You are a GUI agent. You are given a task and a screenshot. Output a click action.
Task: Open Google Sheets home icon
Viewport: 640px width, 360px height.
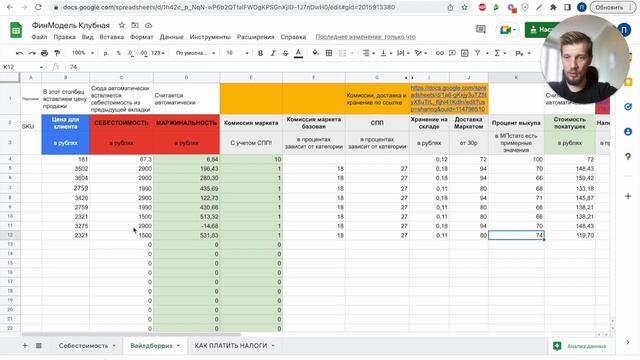click(16, 30)
